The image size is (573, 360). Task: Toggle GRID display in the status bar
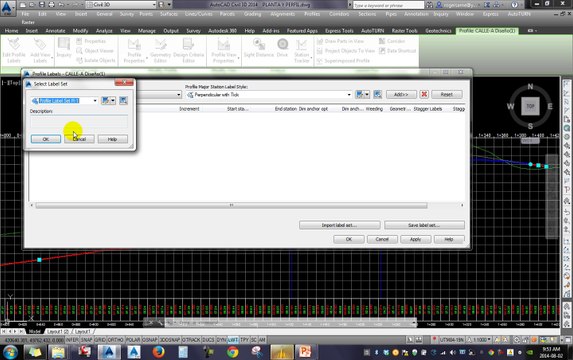pos(100,340)
